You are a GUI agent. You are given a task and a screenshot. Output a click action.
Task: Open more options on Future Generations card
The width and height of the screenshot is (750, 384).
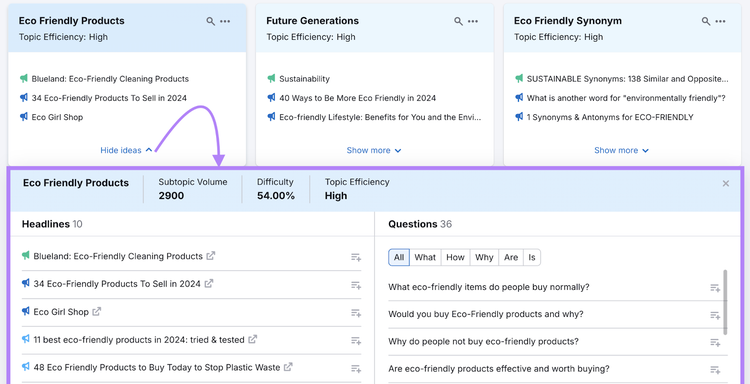pos(473,22)
